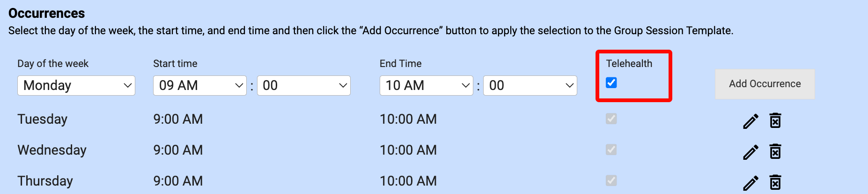Delete the Thursday occurrence
Image resolution: width=868 pixels, height=194 pixels.
775,182
